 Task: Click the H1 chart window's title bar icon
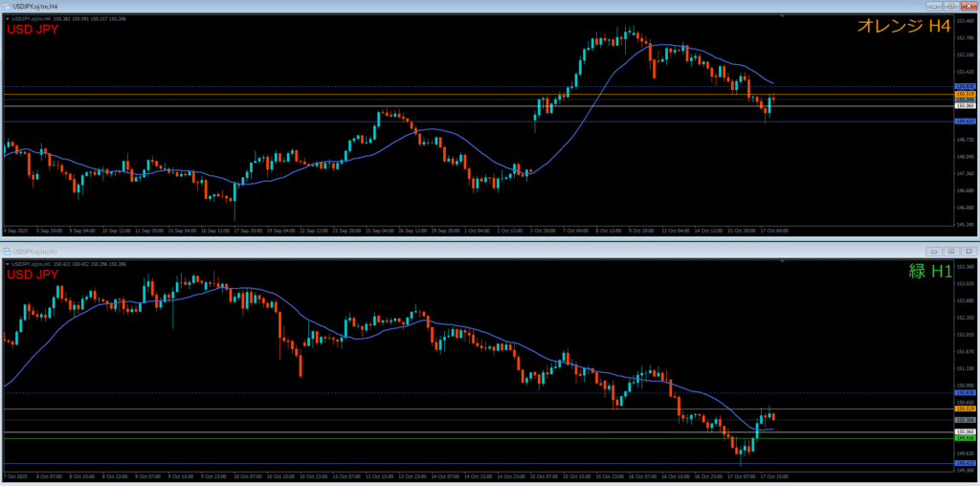6,249
